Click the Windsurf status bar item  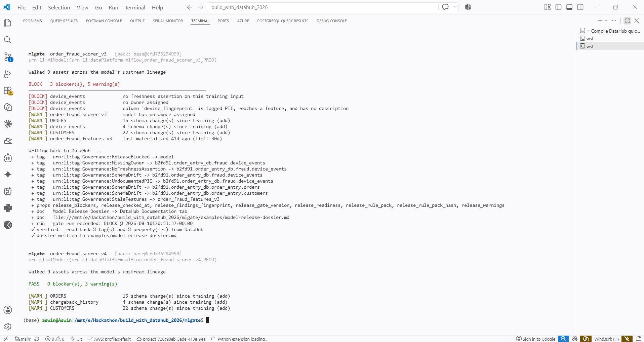tap(606, 339)
